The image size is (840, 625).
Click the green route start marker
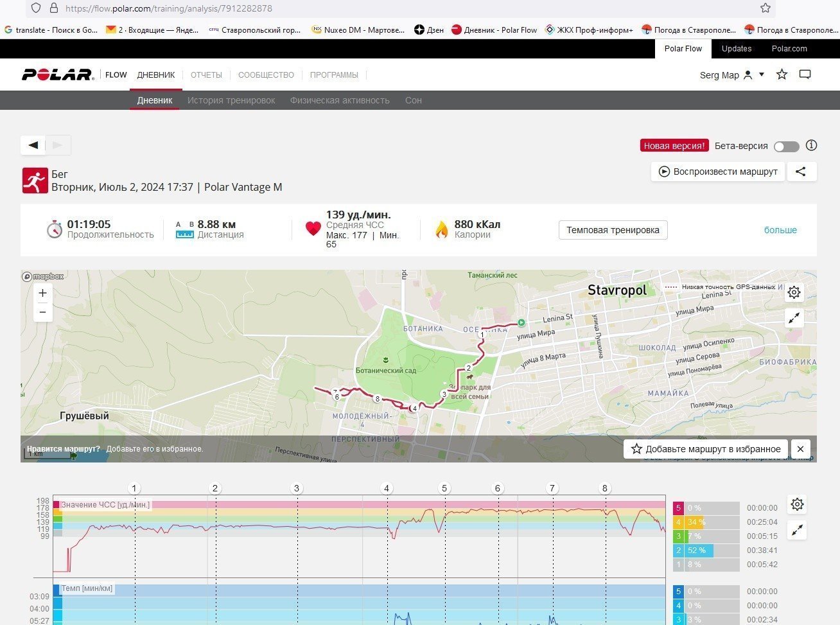pos(521,323)
